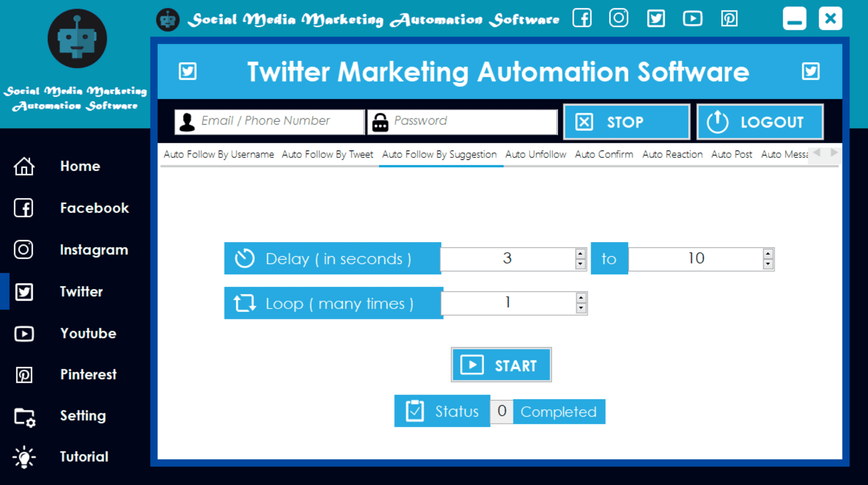Viewport: 868px width, 485px height.
Task: Go to Home in the sidebar
Action: pyautogui.click(x=80, y=166)
